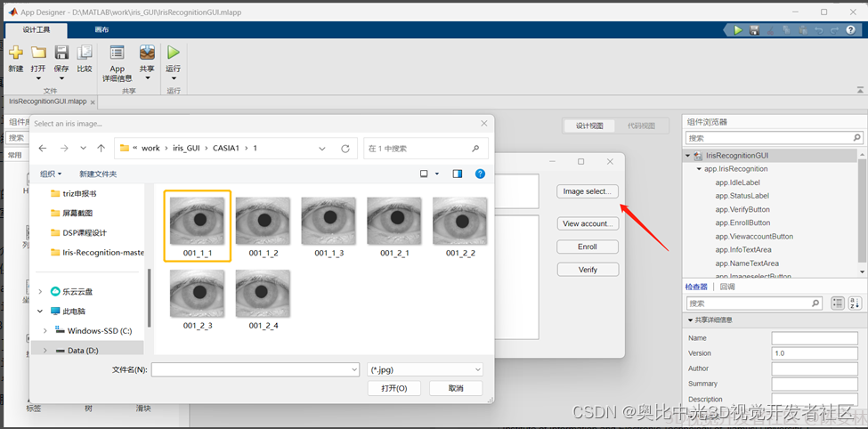Collapse the 此电脑 tree node
Screen dimensions: 868x429
tap(40, 312)
